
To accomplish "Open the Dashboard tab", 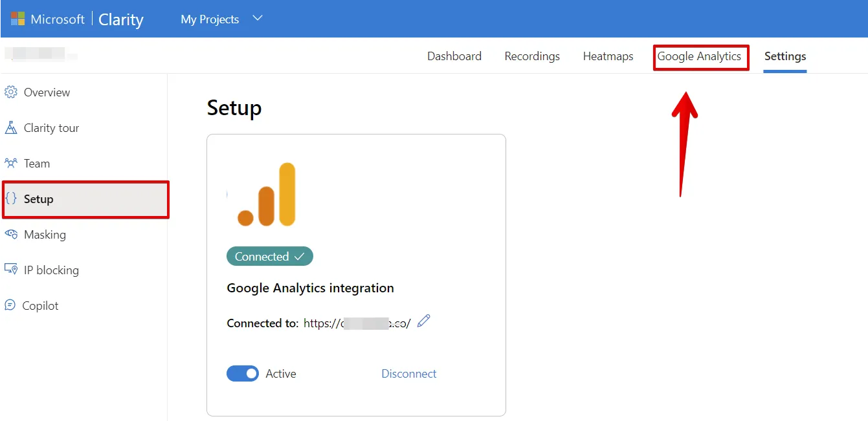I will (454, 56).
